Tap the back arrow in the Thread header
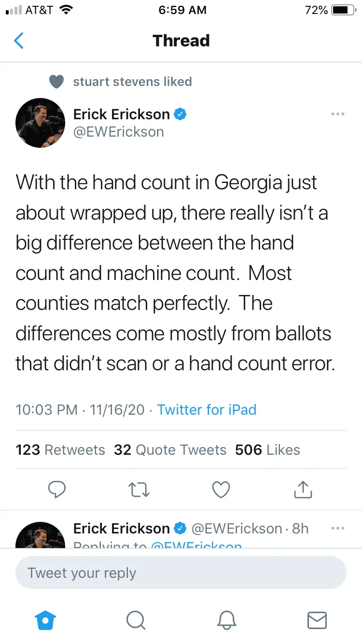The image size is (362, 644). point(19,41)
